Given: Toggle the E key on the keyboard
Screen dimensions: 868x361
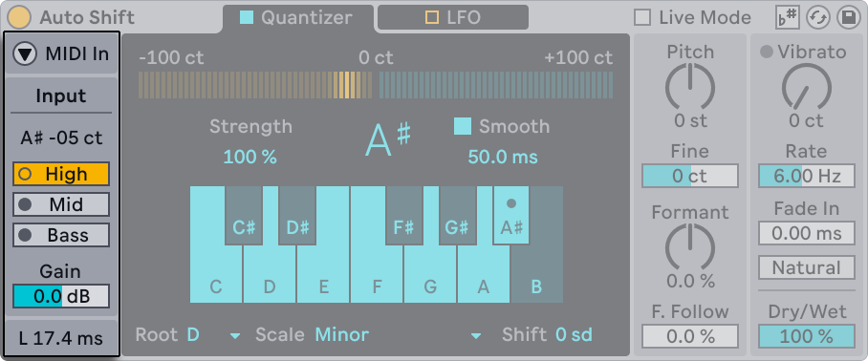Looking at the screenshot, I should (x=323, y=274).
